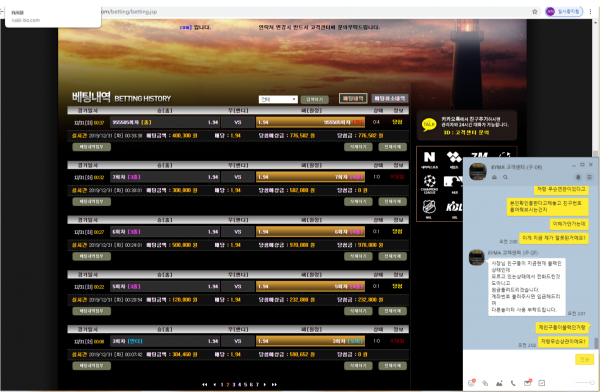The image size is (600, 392).
Task: Switch to the 베팅내역 tab button
Action: pyautogui.click(x=353, y=98)
